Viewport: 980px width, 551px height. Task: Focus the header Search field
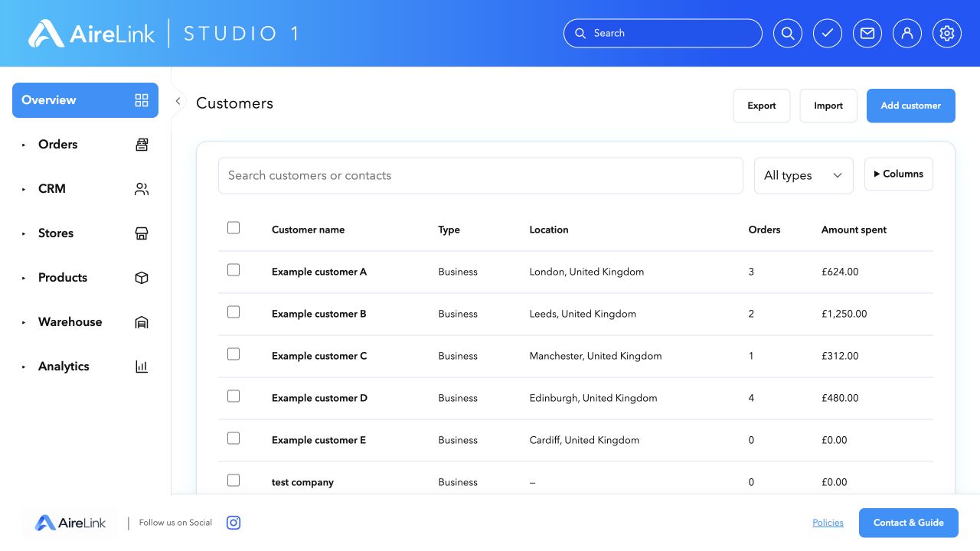coord(663,34)
